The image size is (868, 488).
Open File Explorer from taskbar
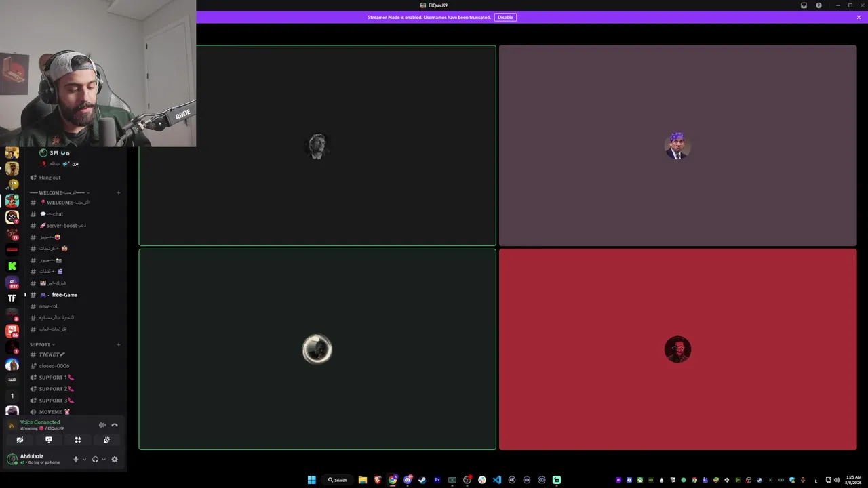click(363, 480)
